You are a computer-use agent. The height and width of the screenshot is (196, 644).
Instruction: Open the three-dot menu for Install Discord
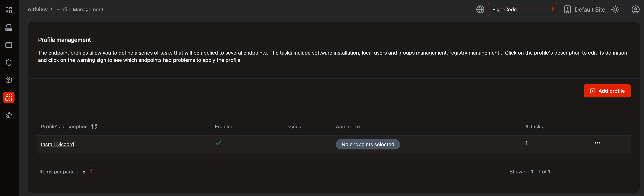597,143
